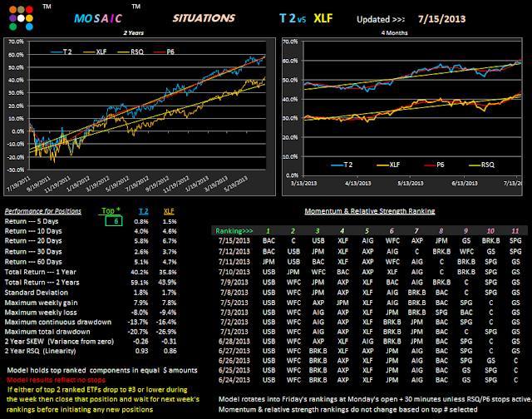Viewport: 532px width, 419px height.
Task: Select the 2 Year SKEW row label
Action: pyautogui.click(x=59, y=342)
